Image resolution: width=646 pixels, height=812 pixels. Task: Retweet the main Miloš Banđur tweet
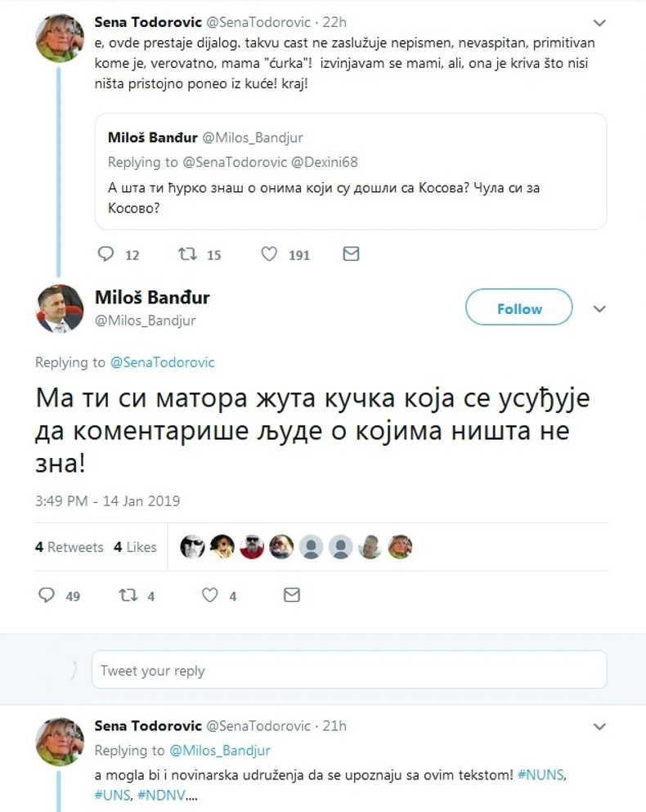(x=128, y=595)
